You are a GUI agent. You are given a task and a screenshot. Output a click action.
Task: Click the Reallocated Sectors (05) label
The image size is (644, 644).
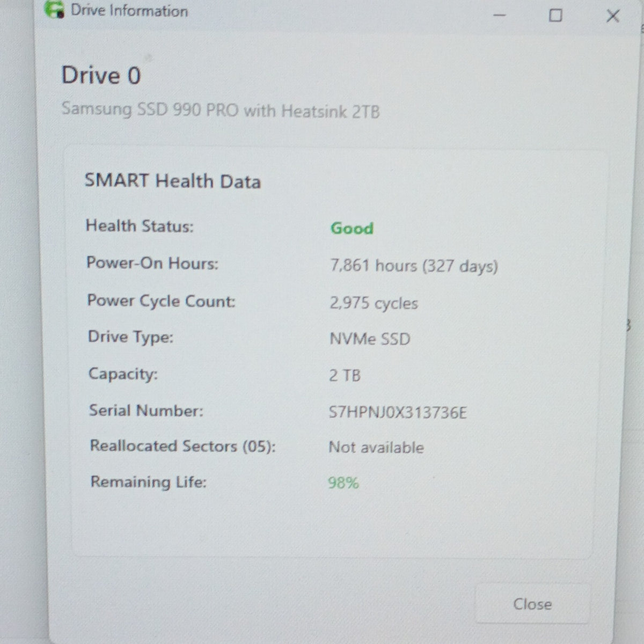[x=182, y=446]
